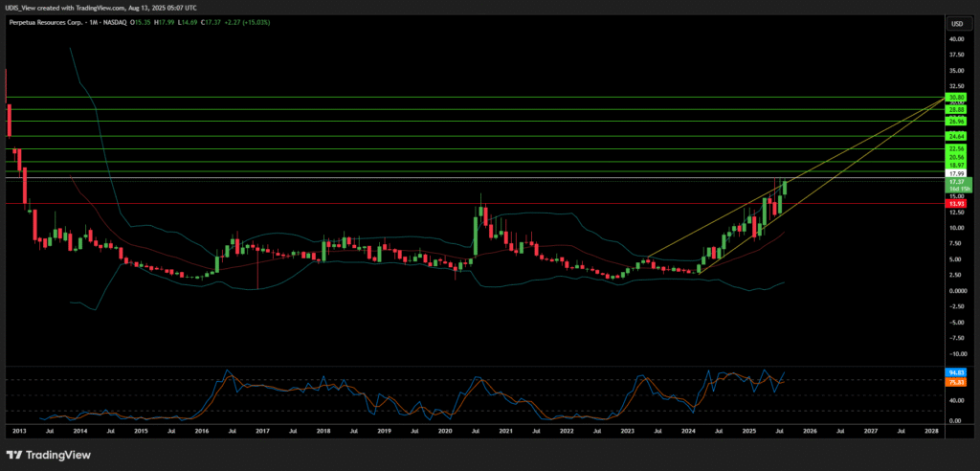
Task: Click the 40.00 price scale label
Action: pyautogui.click(x=955, y=40)
